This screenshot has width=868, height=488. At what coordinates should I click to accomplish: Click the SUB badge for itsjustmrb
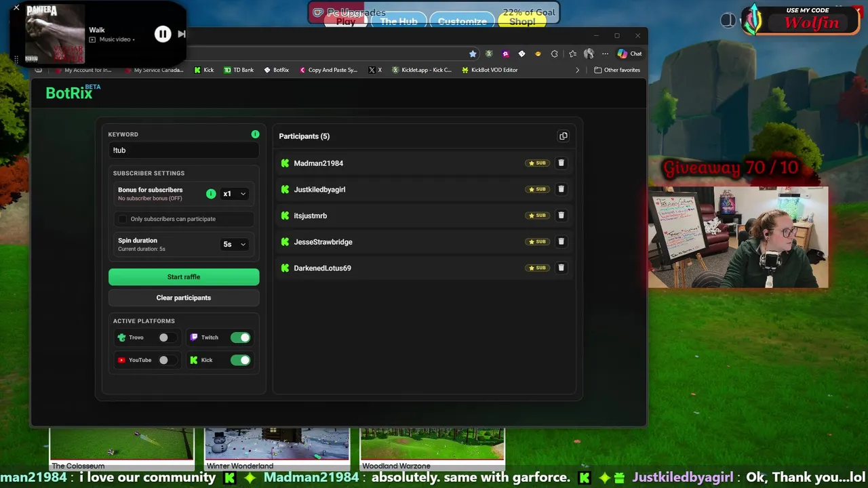[537, 216]
